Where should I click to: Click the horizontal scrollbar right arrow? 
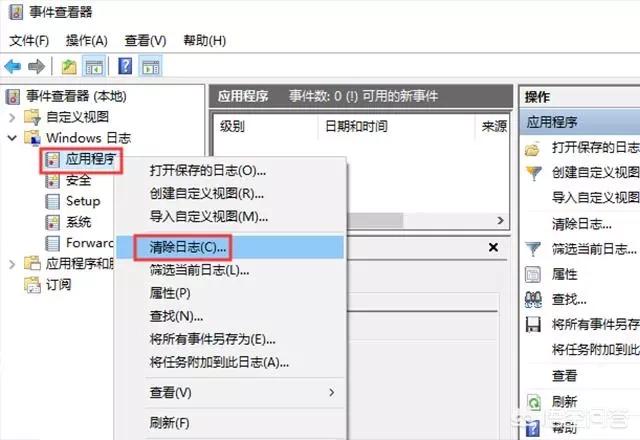501,221
